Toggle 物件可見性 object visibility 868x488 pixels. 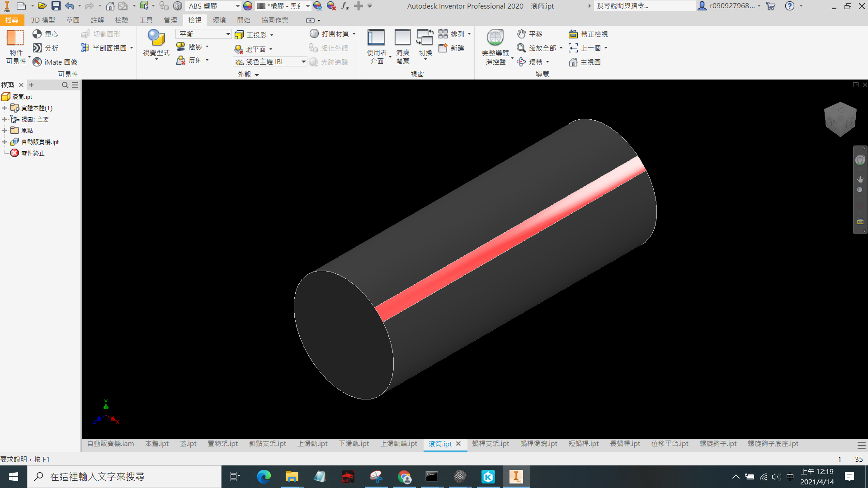point(16,47)
